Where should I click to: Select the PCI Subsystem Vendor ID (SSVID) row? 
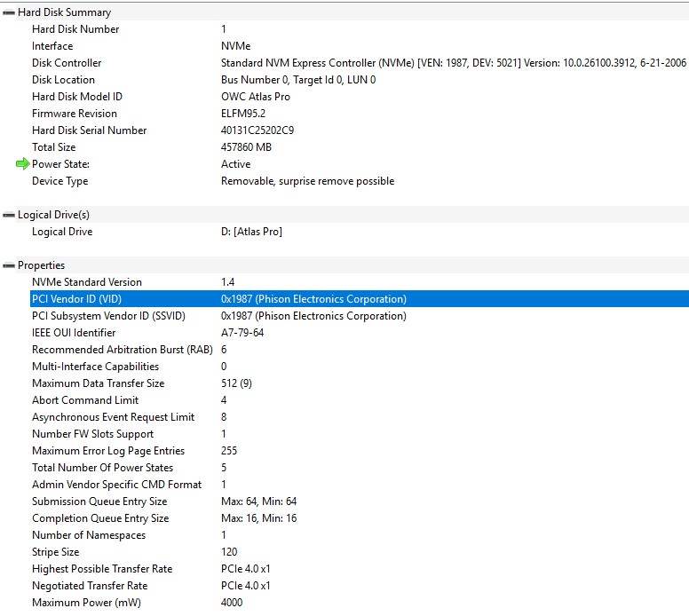[360, 316]
